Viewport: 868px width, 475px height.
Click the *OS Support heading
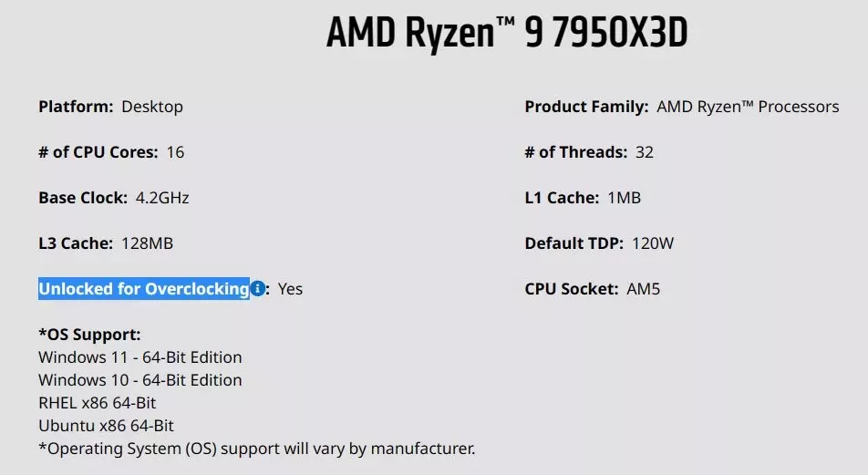[89, 335]
